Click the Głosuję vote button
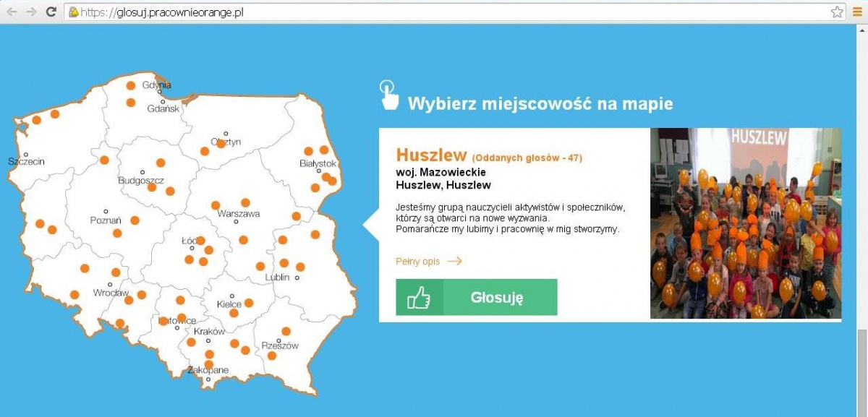The height and width of the screenshot is (417, 868). pos(477,297)
